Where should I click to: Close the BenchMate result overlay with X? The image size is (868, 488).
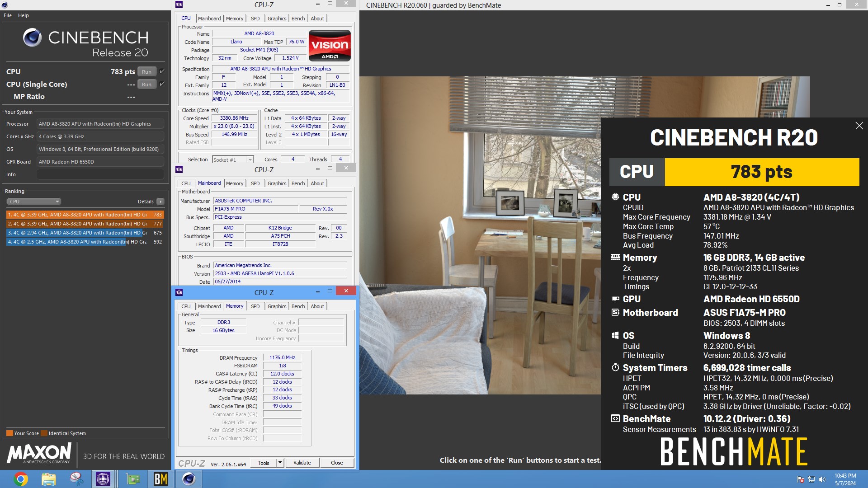tap(859, 126)
